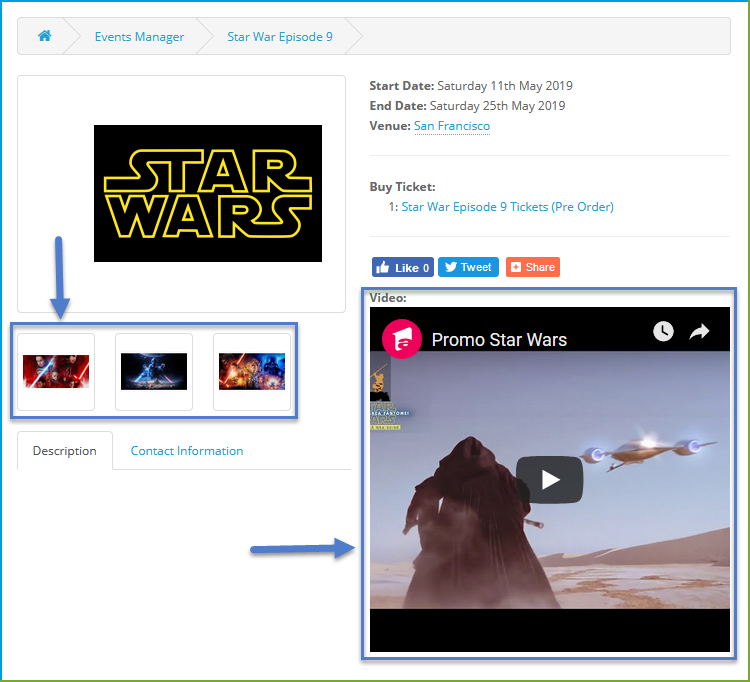750x682 pixels.
Task: Open the Promo Star Wars video title
Action: [x=499, y=340]
